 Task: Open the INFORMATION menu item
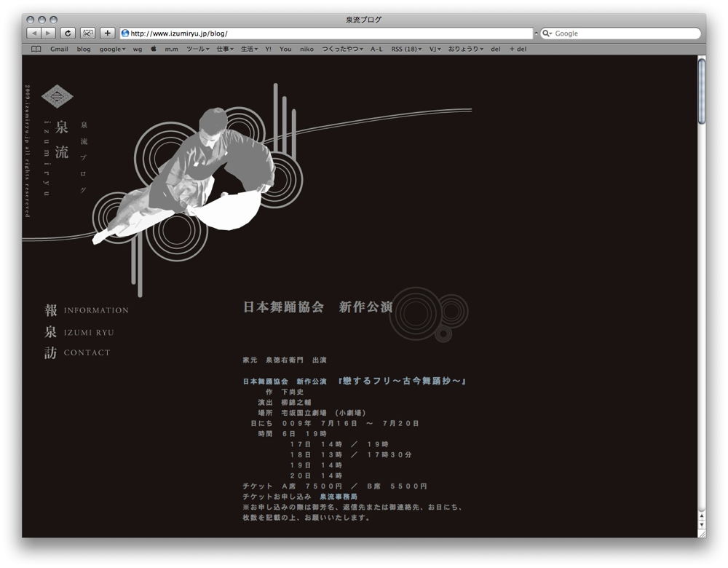[87, 310]
